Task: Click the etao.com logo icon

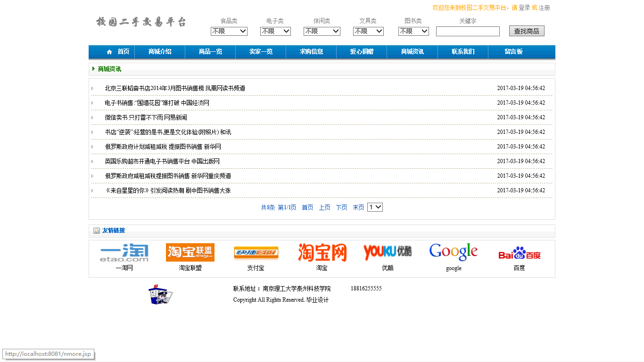Action: click(124, 253)
